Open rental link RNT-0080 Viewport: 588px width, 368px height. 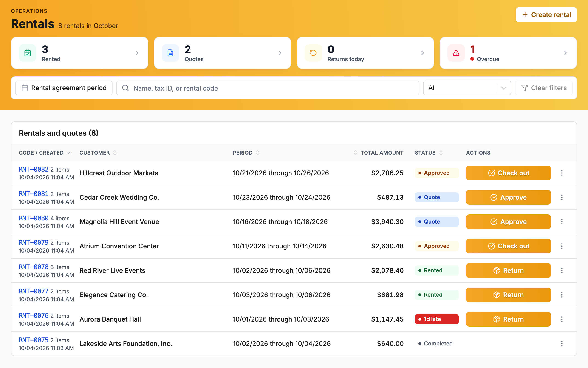(x=34, y=218)
